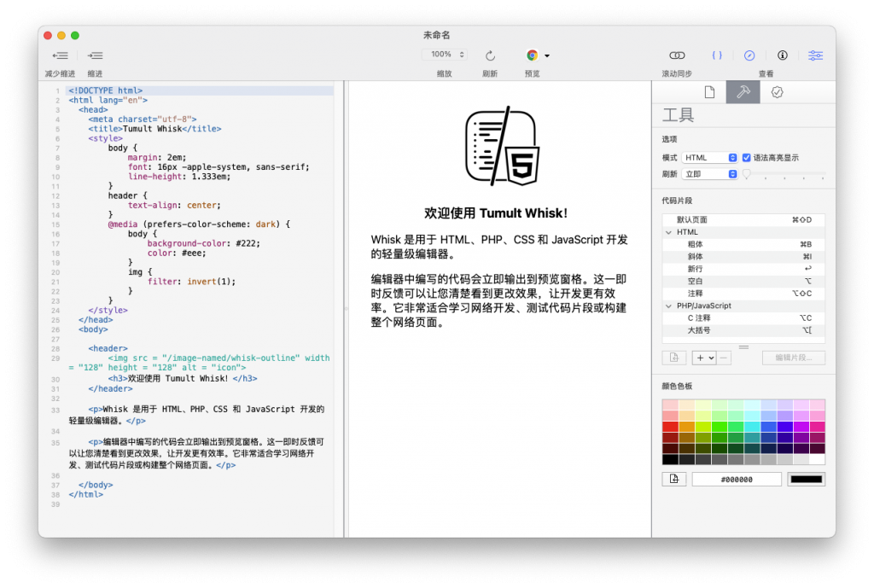Collapse the PHP/JavaScript snippet group

668,306
